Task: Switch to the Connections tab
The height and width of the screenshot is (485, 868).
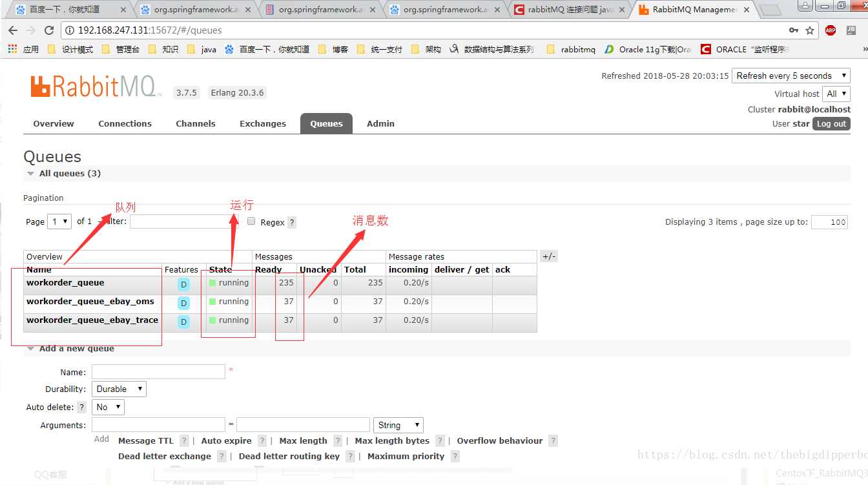Action: pyautogui.click(x=125, y=124)
